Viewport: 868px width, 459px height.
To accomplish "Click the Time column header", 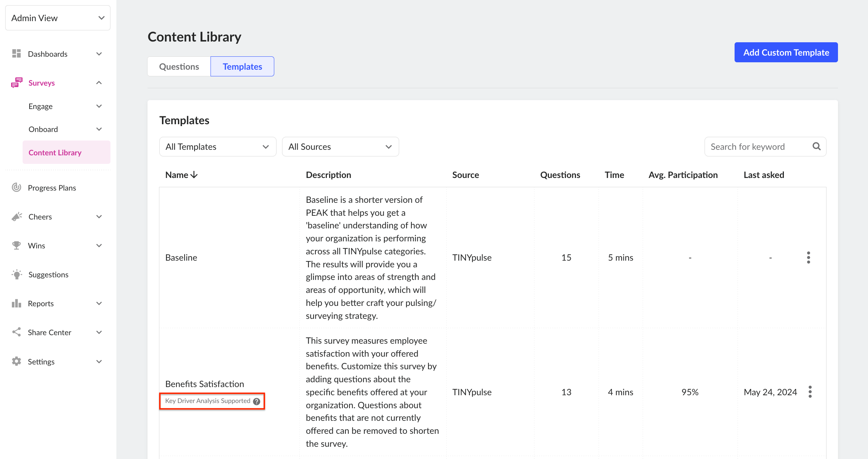I will (x=614, y=175).
